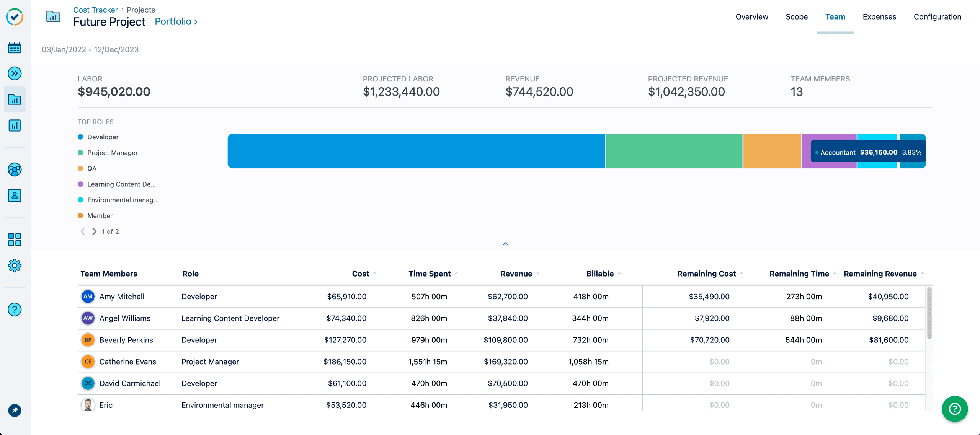Click the teams group icon in the sidebar
This screenshot has height=435, width=980.
tap(15, 169)
